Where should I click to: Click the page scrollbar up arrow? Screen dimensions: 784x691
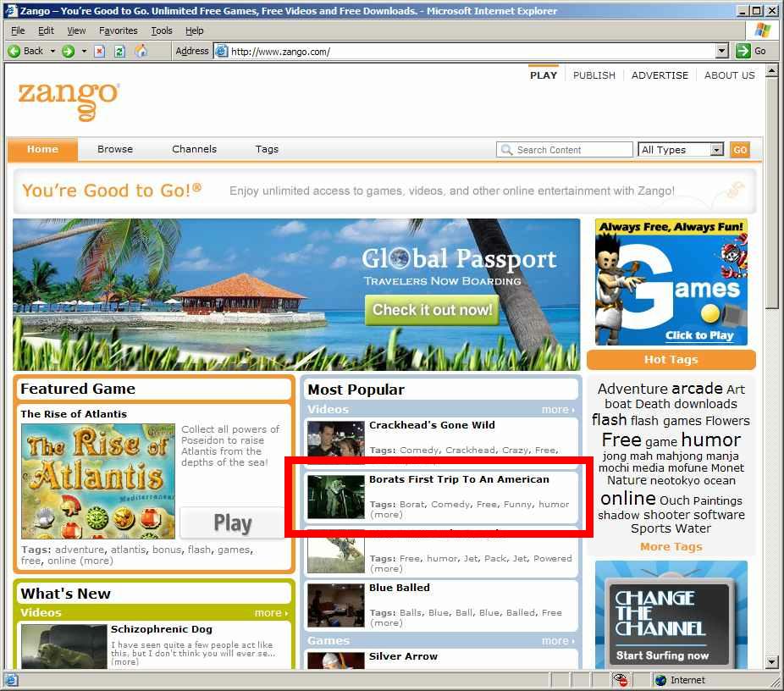(x=771, y=71)
